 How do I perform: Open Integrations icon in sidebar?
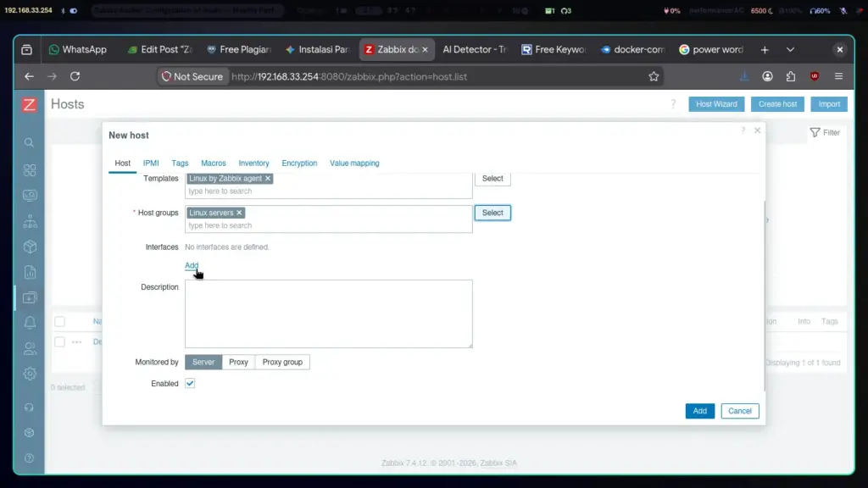tap(30, 433)
